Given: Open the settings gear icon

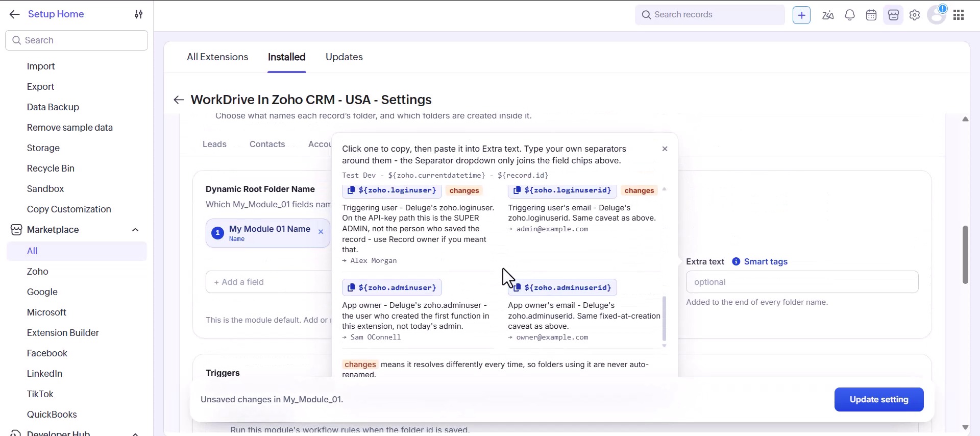Looking at the screenshot, I should coord(915,15).
